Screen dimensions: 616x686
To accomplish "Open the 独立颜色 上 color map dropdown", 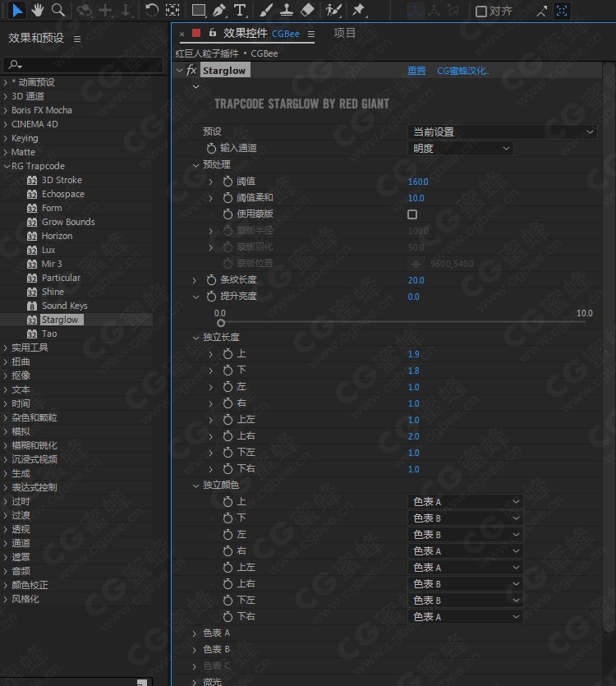I will pyautogui.click(x=466, y=502).
